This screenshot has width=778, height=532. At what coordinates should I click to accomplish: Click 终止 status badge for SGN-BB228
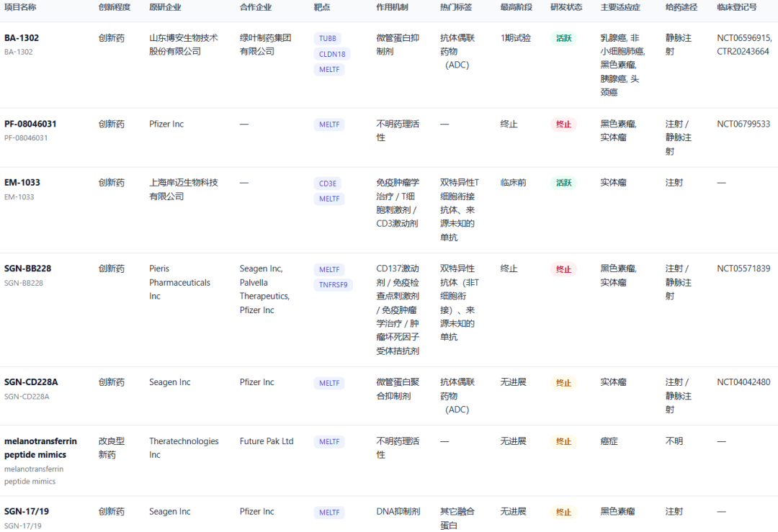(x=563, y=269)
